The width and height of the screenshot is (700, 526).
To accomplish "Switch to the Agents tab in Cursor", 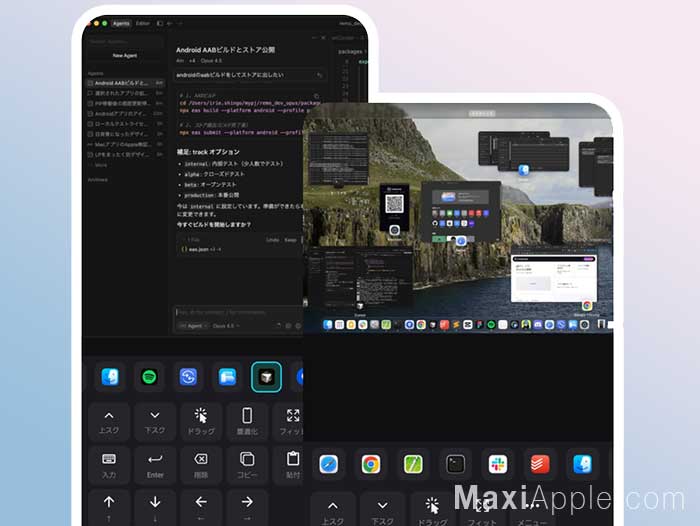I will click(x=121, y=23).
